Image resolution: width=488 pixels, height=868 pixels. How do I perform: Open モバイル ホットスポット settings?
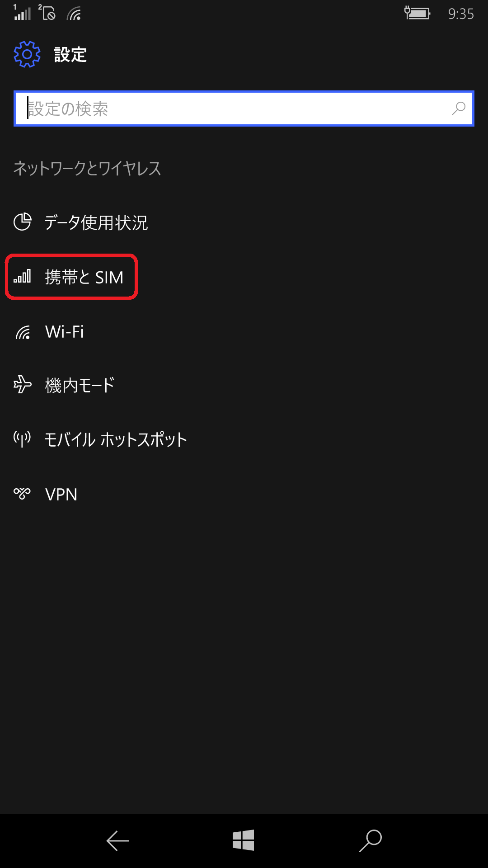coord(244,439)
